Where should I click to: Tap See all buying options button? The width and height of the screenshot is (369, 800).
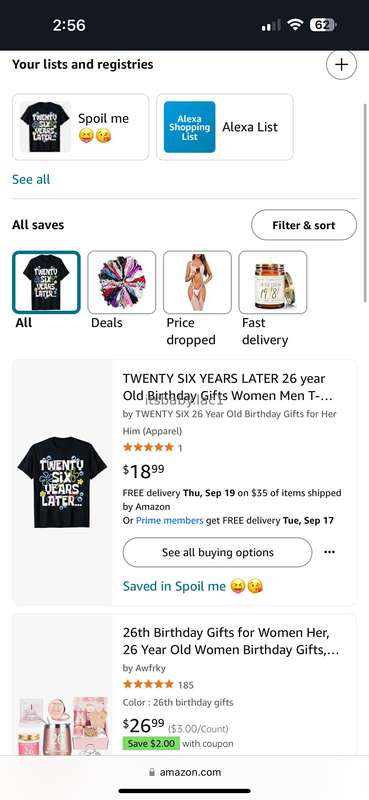[x=217, y=552]
